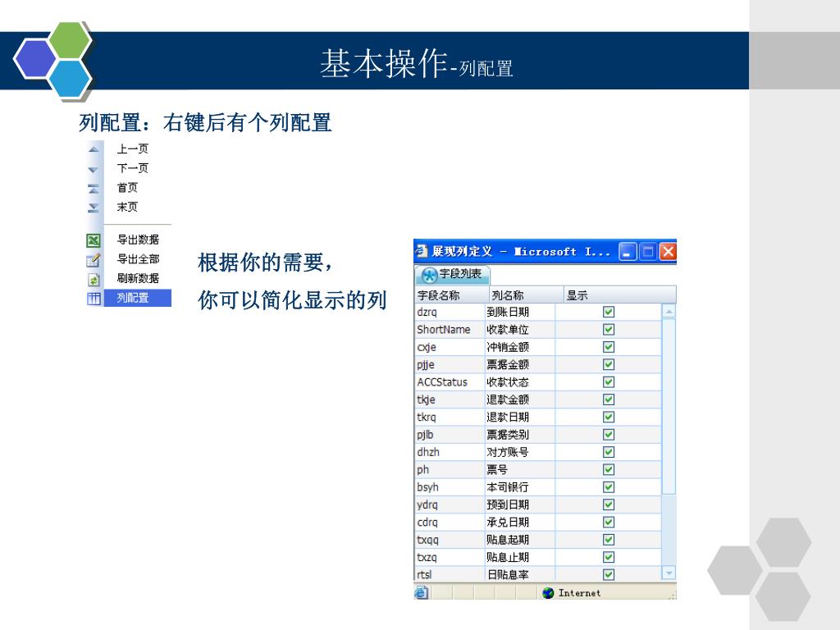Image resolution: width=840 pixels, height=630 pixels.
Task: Disable display of tkje 退款金额
Action: click(x=609, y=399)
